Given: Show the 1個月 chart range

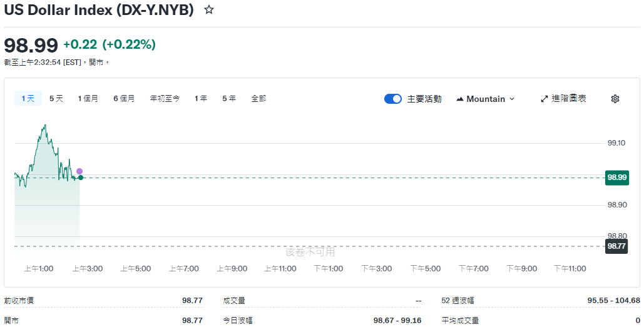Looking at the screenshot, I should tap(88, 98).
